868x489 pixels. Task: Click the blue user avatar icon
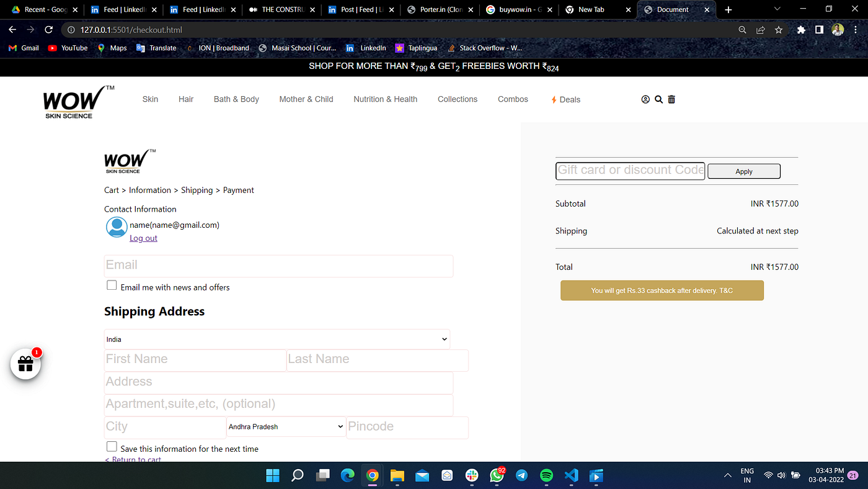point(117,227)
